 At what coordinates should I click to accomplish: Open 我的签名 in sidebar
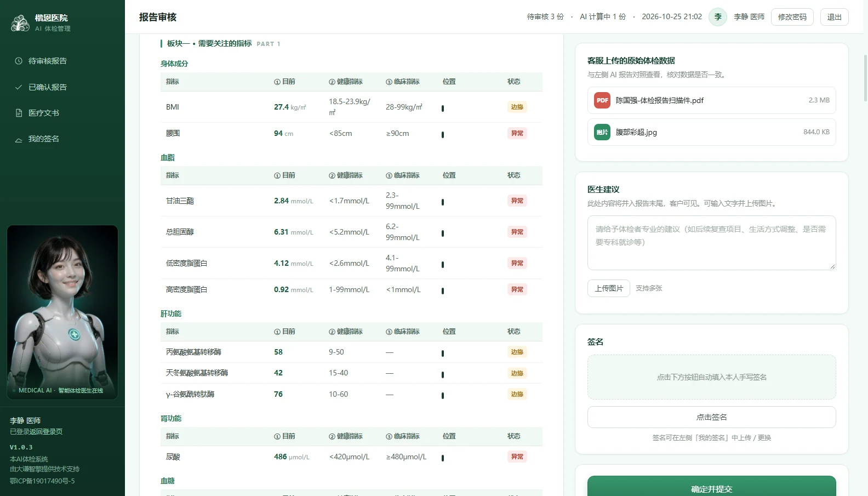click(x=62, y=139)
